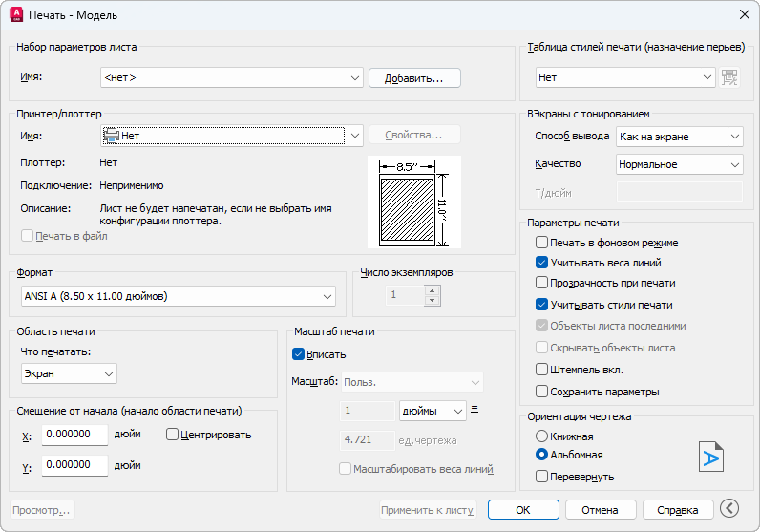Image resolution: width=760 pixels, height=532 pixels.
Task: Click the drawing orientation preview icon
Action: pos(709,458)
